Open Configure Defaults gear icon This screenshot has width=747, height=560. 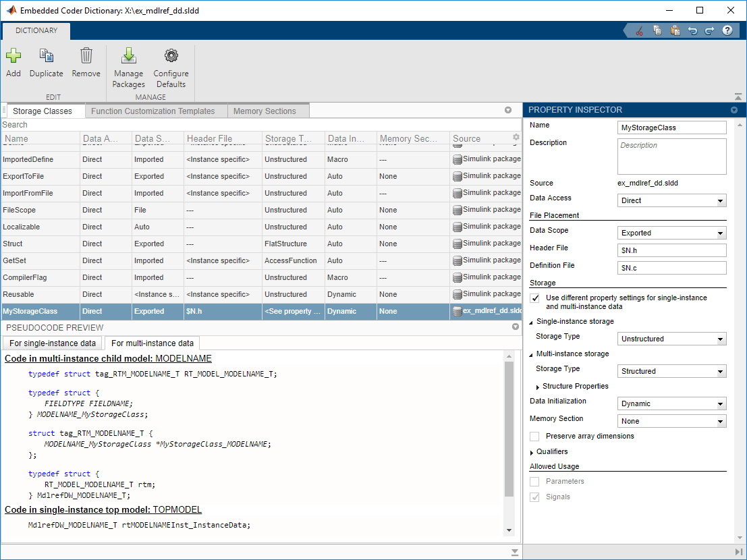171,57
